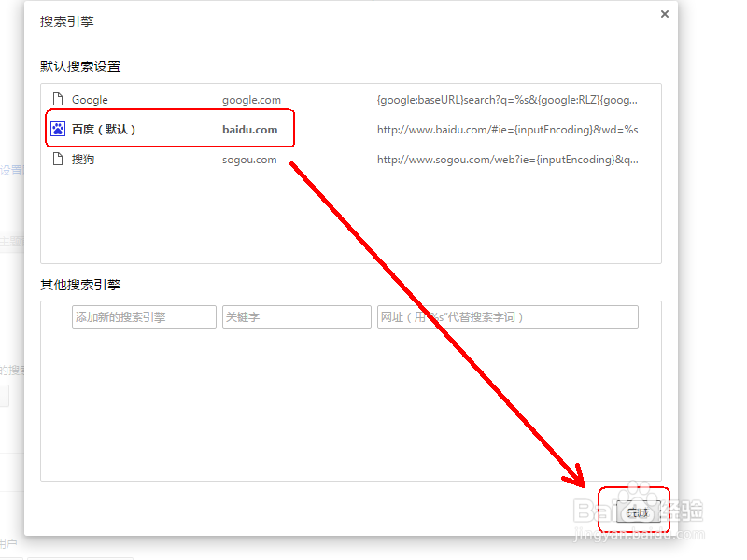Select the Google search engine row
The height and width of the screenshot is (560, 747).
coord(168,99)
